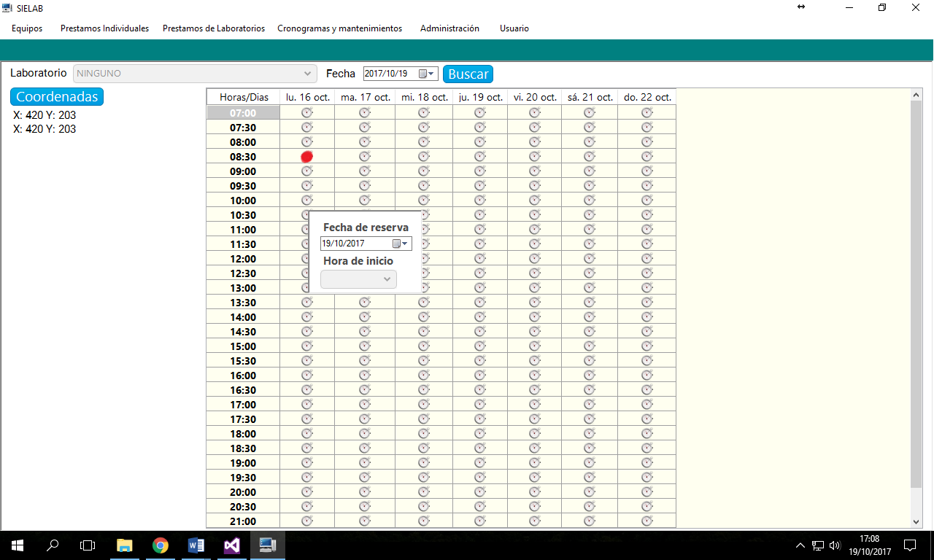
Task: Click the clock icon at 12:00 on vi. 20 oct.
Action: click(535, 259)
